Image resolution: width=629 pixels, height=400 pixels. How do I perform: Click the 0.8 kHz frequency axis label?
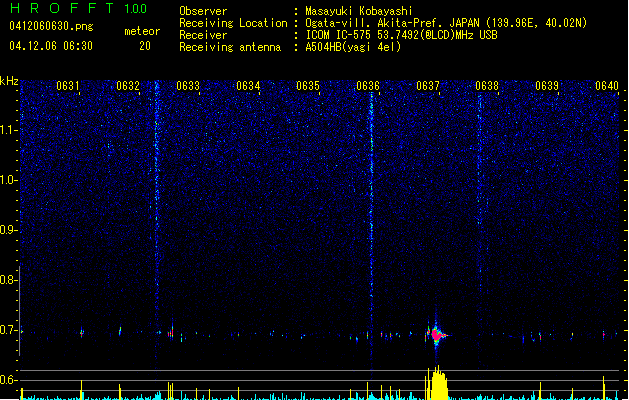8,280
